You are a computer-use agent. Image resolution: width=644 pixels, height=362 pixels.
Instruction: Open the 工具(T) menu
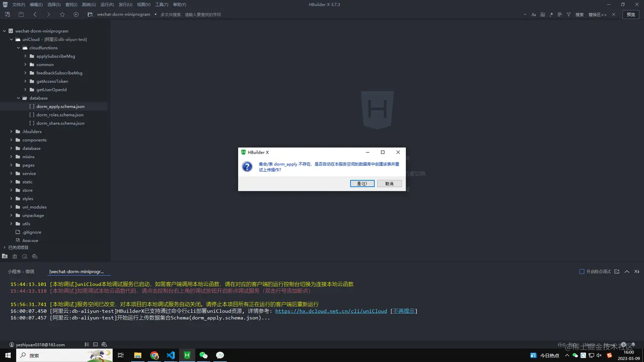pyautogui.click(x=161, y=5)
